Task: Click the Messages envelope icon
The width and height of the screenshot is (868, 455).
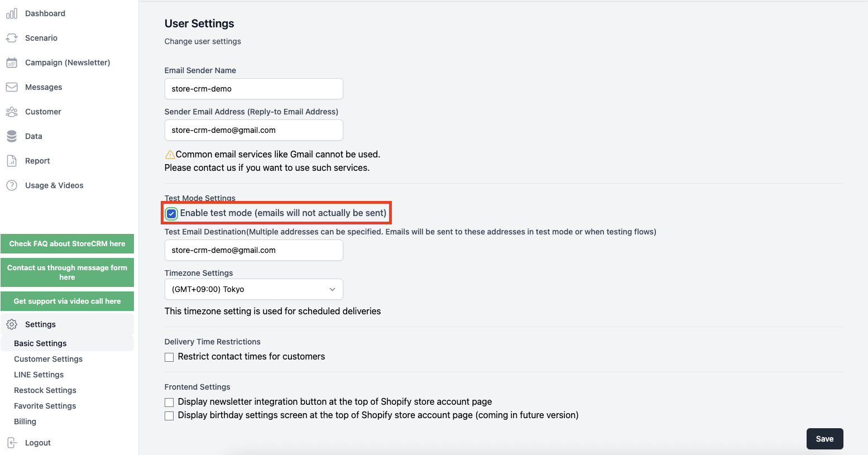Action: click(x=12, y=87)
